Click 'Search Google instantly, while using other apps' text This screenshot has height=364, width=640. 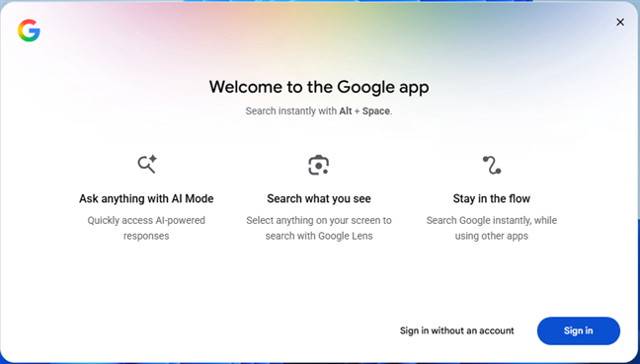tap(492, 228)
